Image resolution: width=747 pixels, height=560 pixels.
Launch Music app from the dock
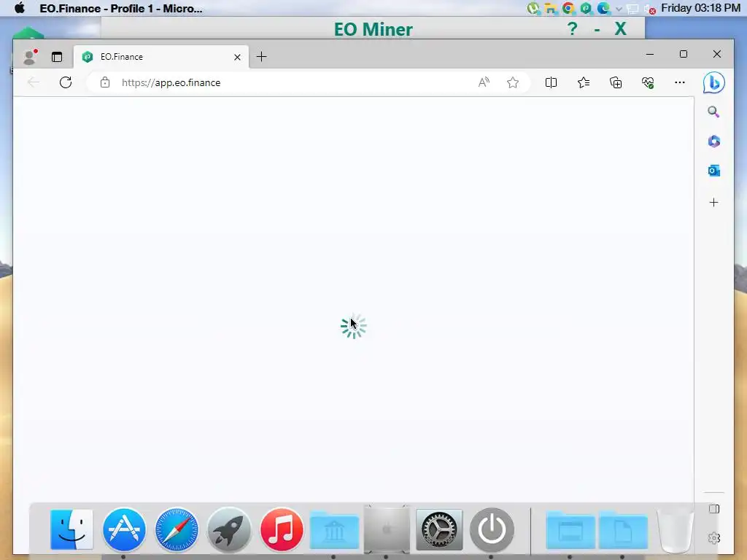pos(282,529)
